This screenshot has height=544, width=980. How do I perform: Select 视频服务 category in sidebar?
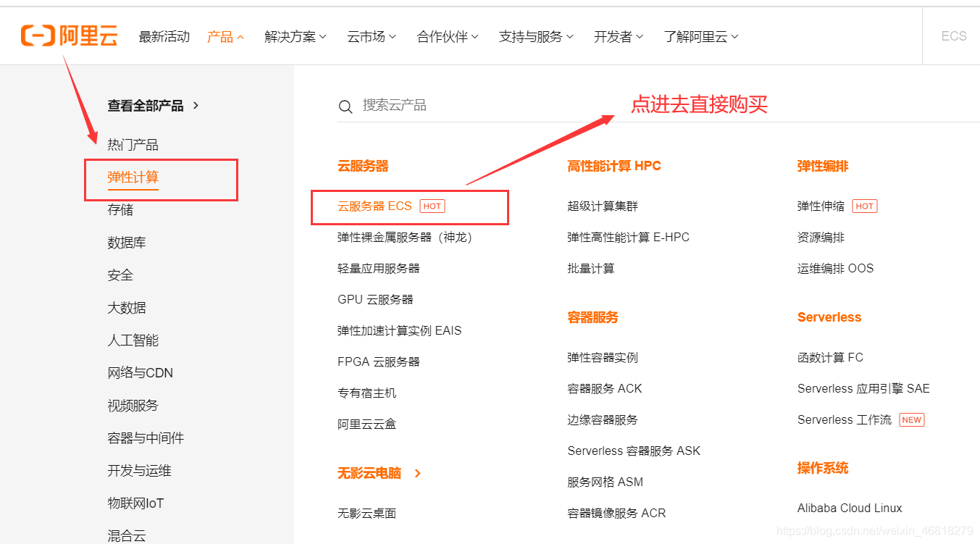pyautogui.click(x=133, y=406)
